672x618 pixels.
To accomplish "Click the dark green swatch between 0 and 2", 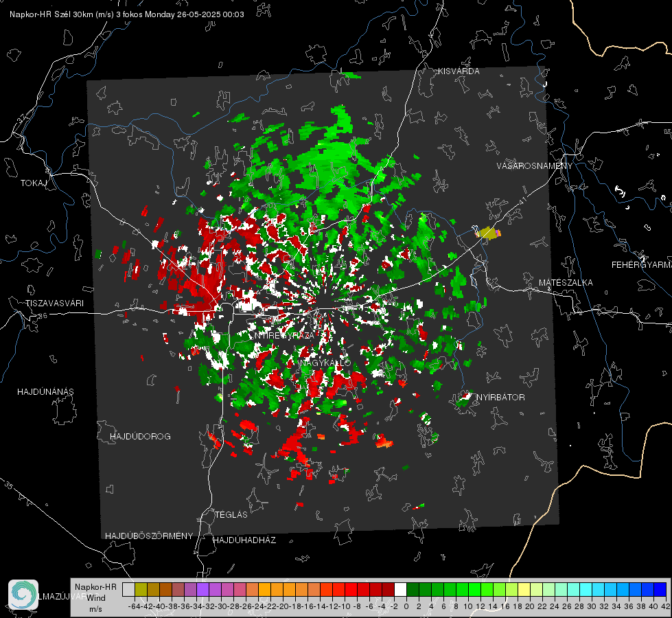I will pos(413,589).
